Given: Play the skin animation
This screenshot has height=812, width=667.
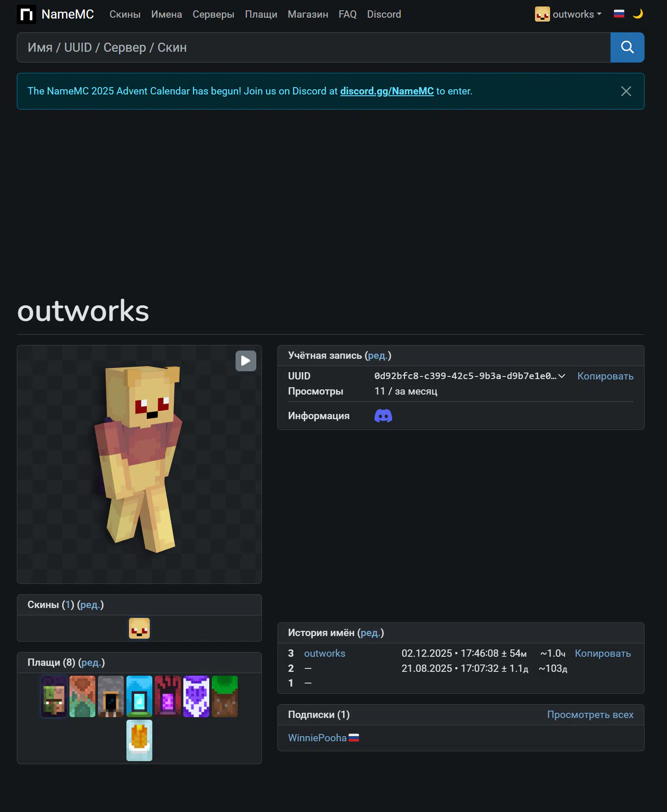Looking at the screenshot, I should 245,361.
